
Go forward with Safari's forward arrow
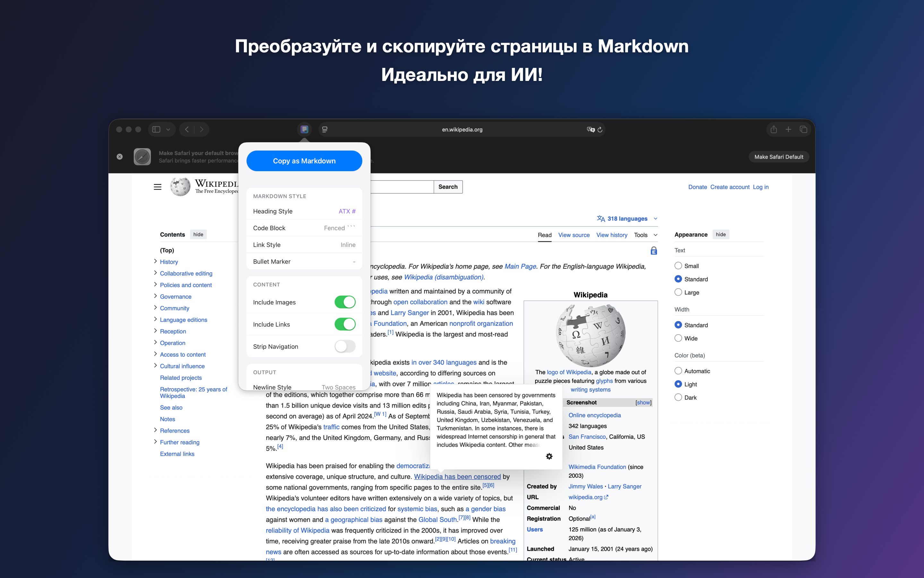[x=201, y=129]
